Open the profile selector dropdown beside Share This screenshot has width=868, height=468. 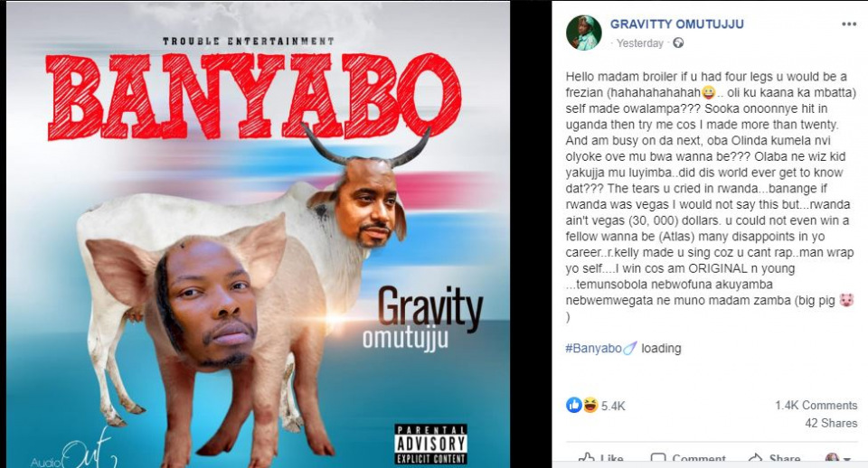point(837,459)
